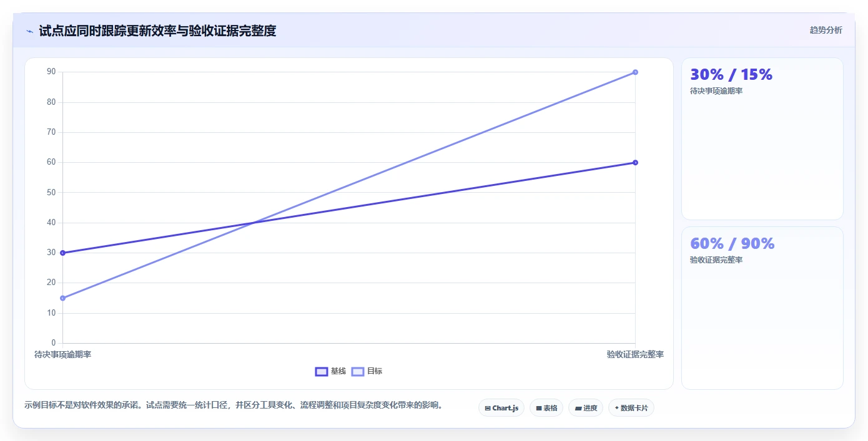
Task: Toggle the 目标 legend item
Action: tap(367, 371)
